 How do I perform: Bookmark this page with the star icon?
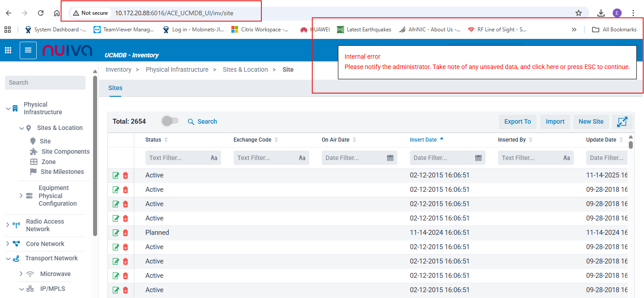point(578,13)
